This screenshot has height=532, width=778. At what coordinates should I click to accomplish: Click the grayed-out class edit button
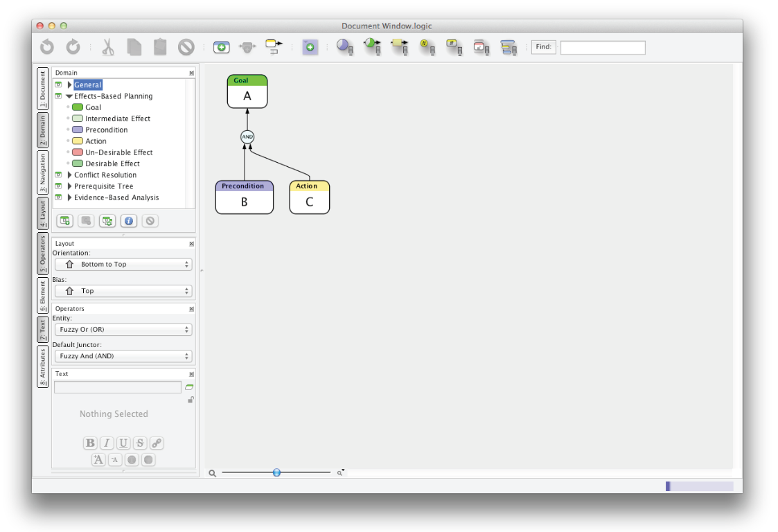tap(86, 221)
